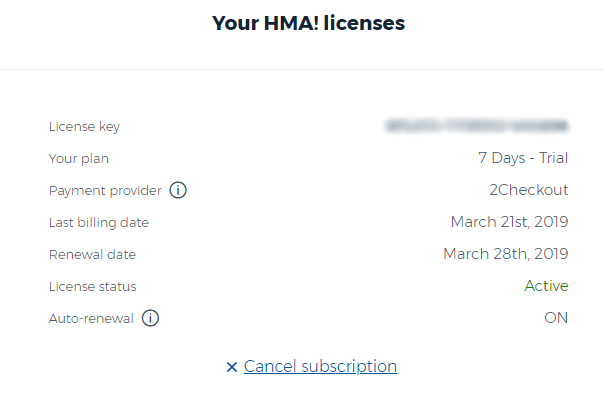The width and height of the screenshot is (605, 397).
Task: Click the 2Checkout payment provider value
Action: pyautogui.click(x=529, y=190)
